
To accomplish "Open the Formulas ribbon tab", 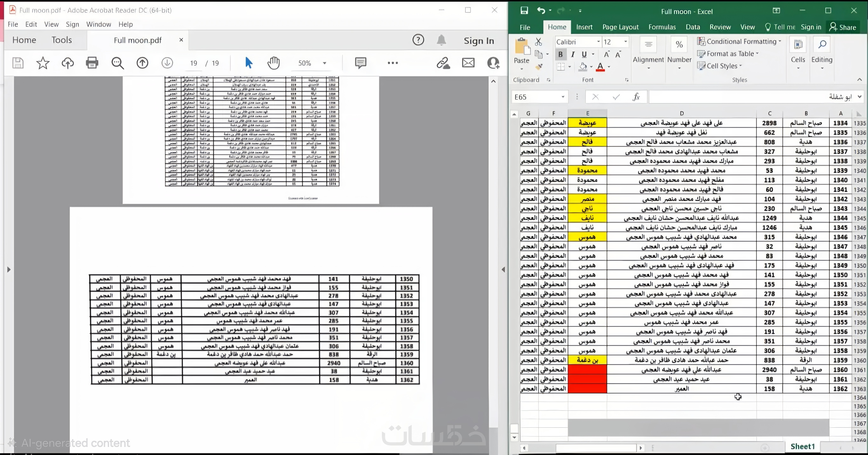I will tap(662, 27).
